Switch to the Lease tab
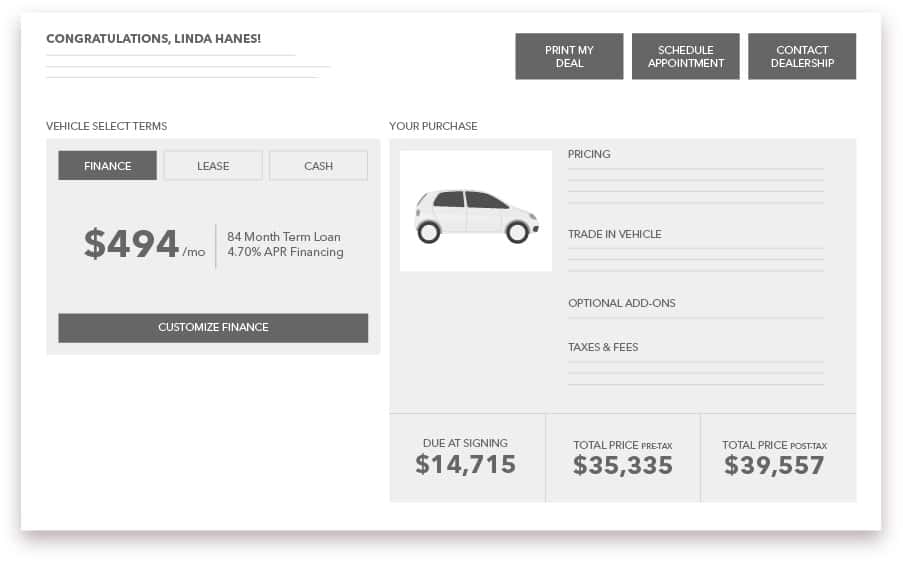Image resolution: width=903 pixels, height=561 pixels. [x=213, y=166]
